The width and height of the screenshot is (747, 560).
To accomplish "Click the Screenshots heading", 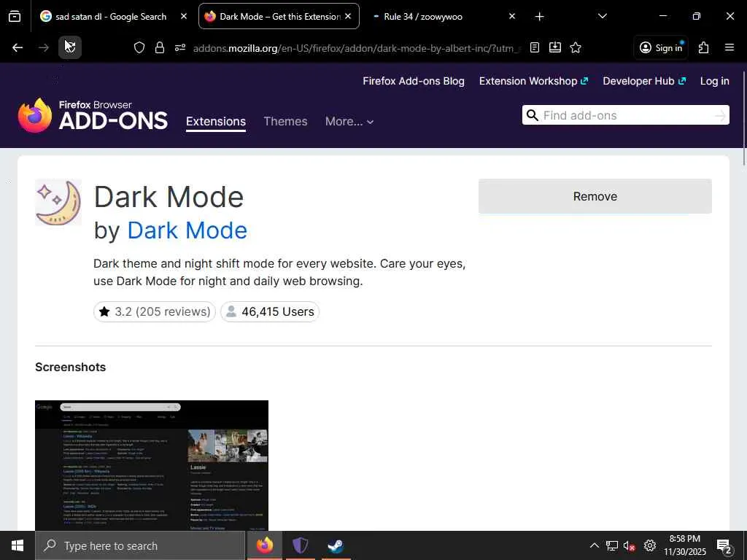I will click(x=71, y=367).
